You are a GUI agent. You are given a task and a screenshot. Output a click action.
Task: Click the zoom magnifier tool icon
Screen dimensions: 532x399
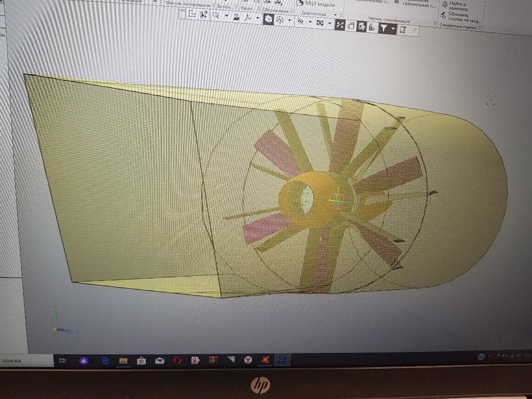(216, 15)
